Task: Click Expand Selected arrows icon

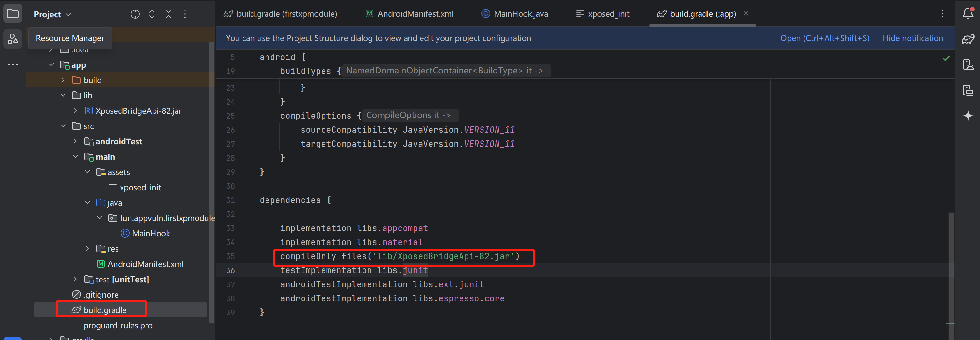Action: pos(152,14)
